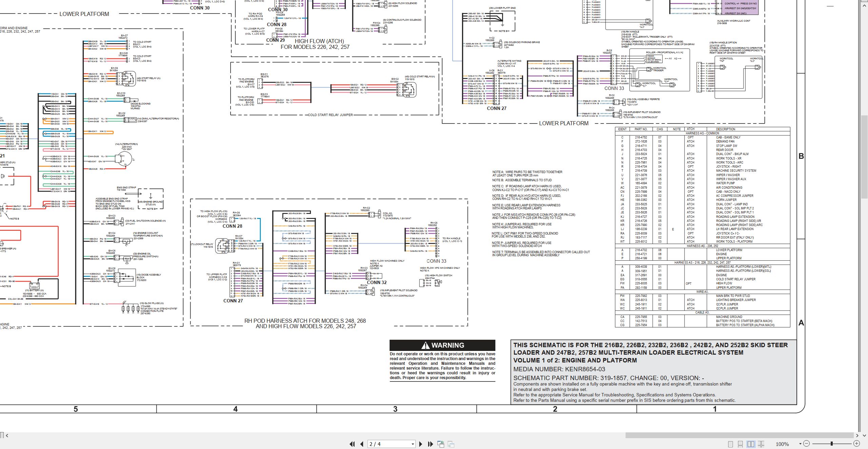The height and width of the screenshot is (449, 868).
Task: Click the zoom in plus button
Action: tap(856, 444)
